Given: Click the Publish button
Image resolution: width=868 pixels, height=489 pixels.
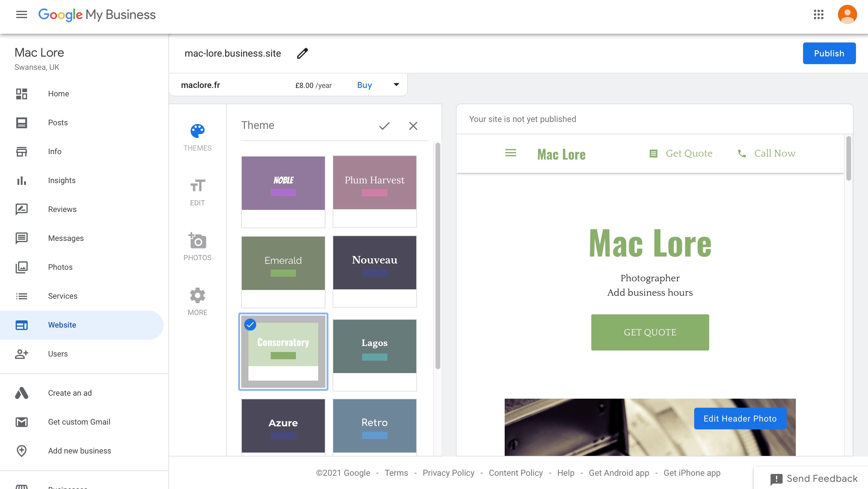Looking at the screenshot, I should coord(829,53).
